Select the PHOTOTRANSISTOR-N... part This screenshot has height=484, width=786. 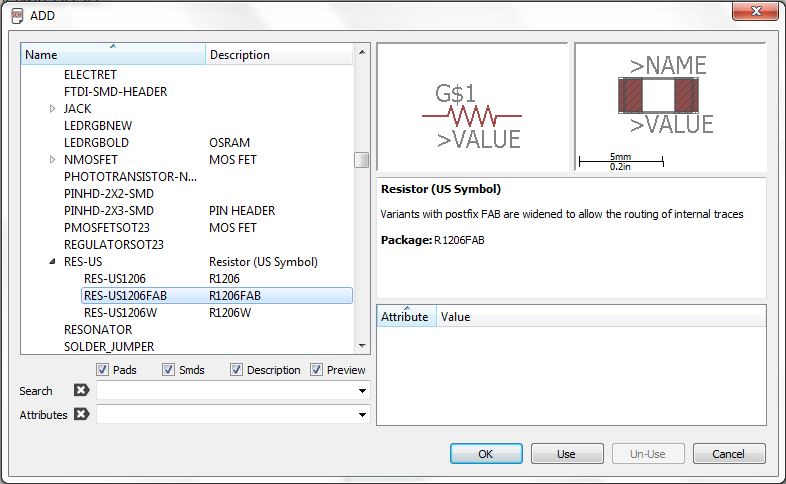pyautogui.click(x=130, y=177)
